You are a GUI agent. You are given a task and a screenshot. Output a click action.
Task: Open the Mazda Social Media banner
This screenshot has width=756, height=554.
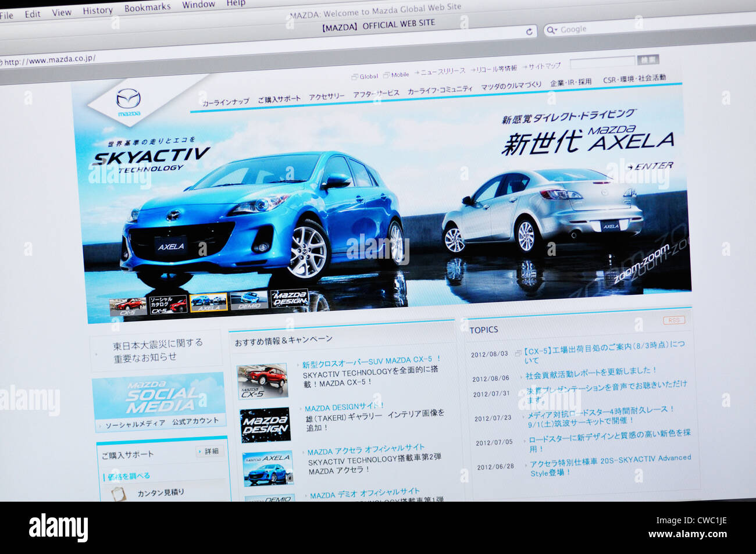[x=158, y=402]
